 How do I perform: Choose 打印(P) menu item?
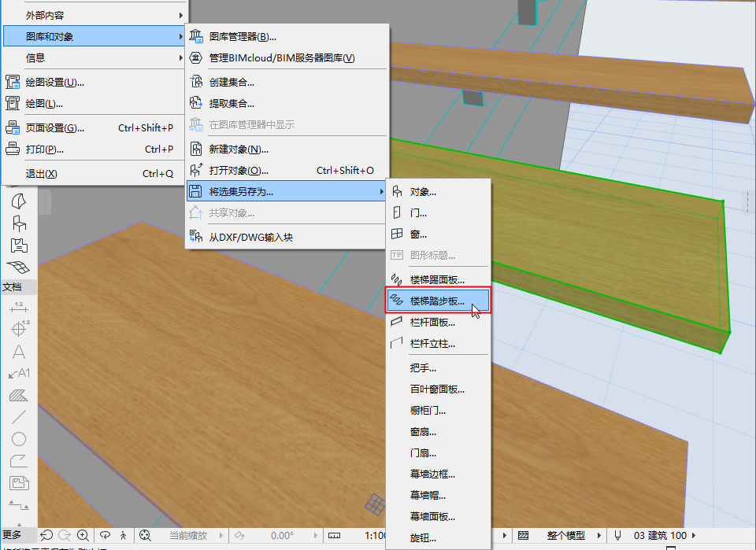(x=94, y=149)
